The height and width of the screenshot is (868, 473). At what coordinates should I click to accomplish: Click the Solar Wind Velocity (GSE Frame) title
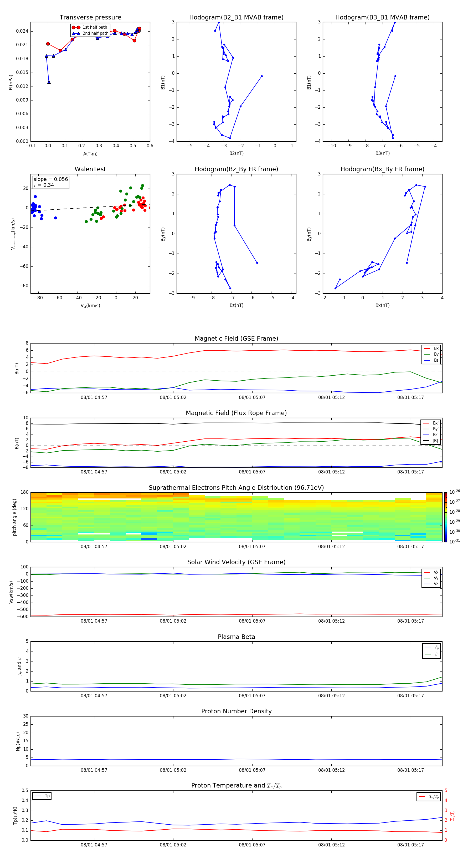pos(236,562)
